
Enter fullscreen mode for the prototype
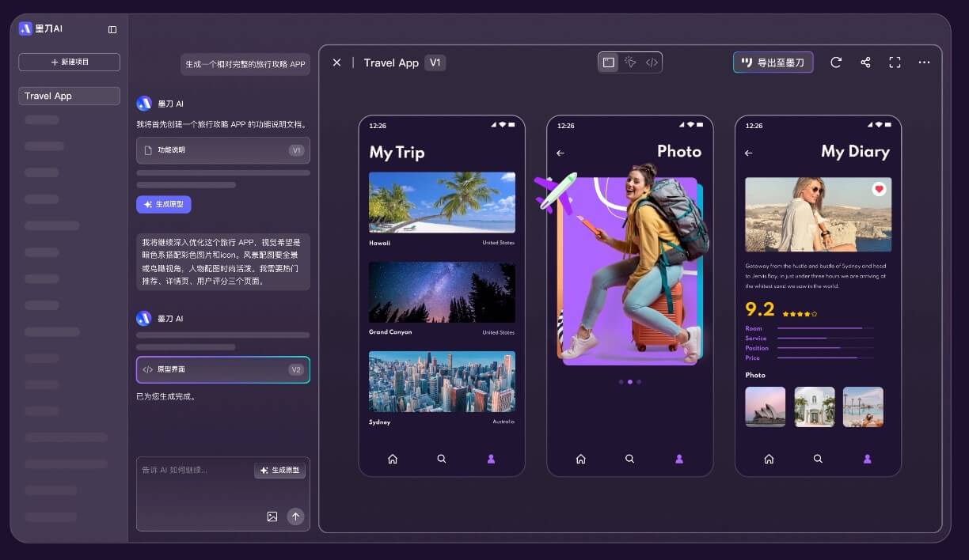895,62
